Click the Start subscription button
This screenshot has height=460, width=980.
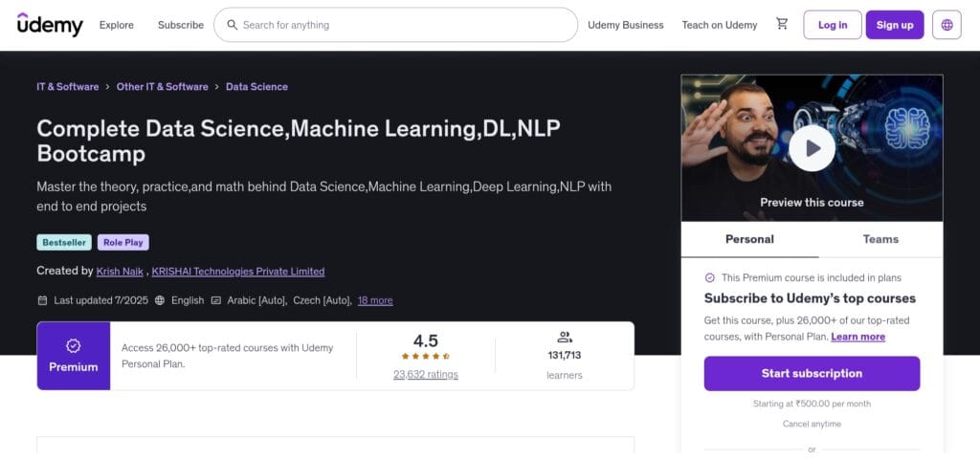(812, 373)
